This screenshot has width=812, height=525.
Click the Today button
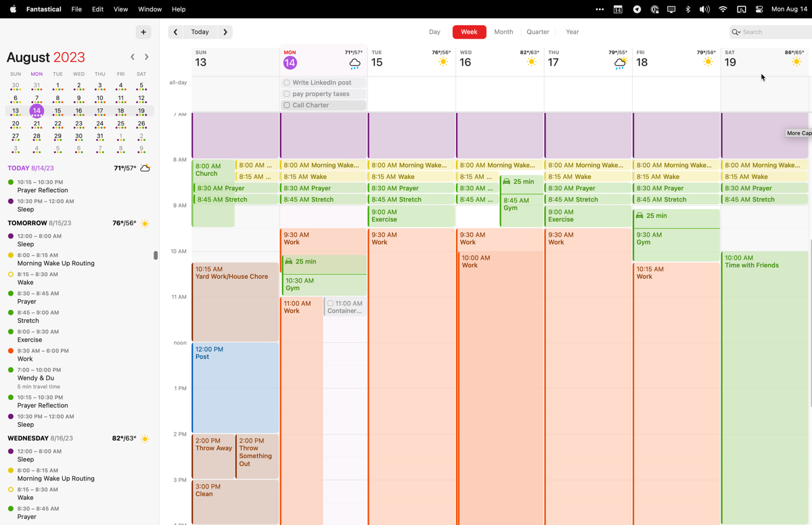(200, 32)
